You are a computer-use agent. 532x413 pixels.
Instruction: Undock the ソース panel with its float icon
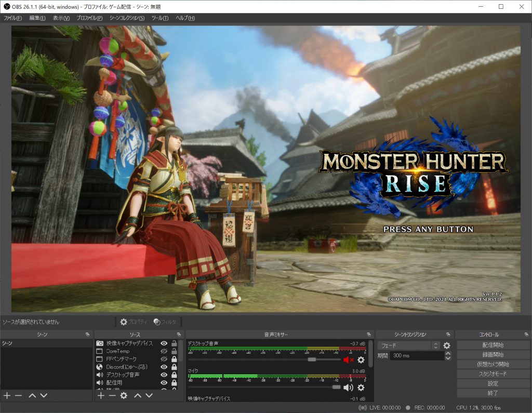tap(179, 335)
